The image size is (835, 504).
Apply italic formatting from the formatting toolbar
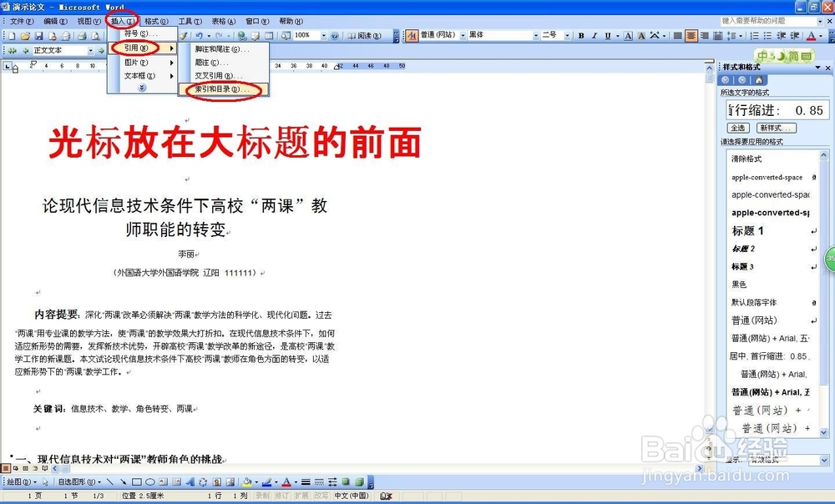coord(595,37)
